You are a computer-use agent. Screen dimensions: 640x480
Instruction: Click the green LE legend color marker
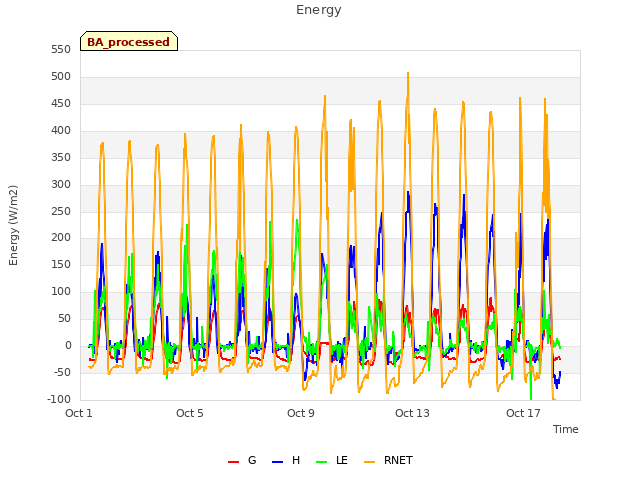tap(322, 462)
